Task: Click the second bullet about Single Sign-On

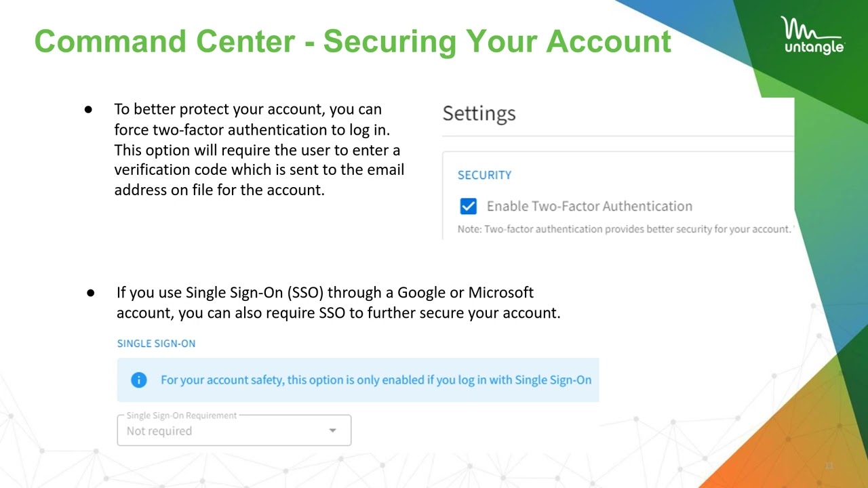Action: pos(338,303)
